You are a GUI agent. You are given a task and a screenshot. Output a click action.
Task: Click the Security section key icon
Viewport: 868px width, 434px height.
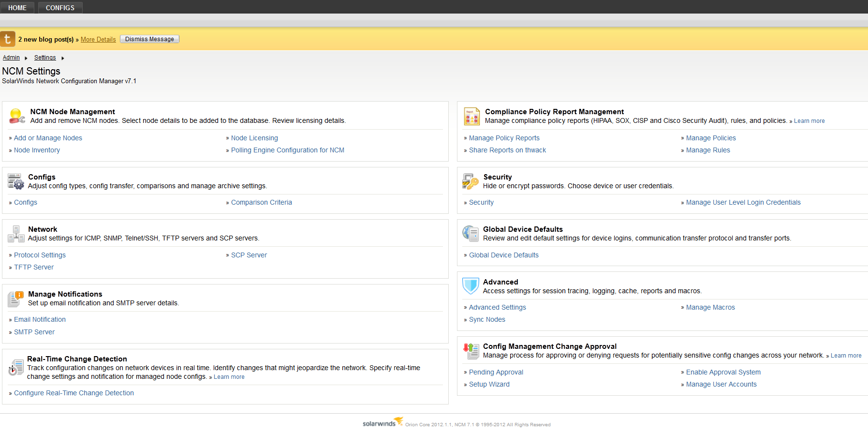pos(471,181)
